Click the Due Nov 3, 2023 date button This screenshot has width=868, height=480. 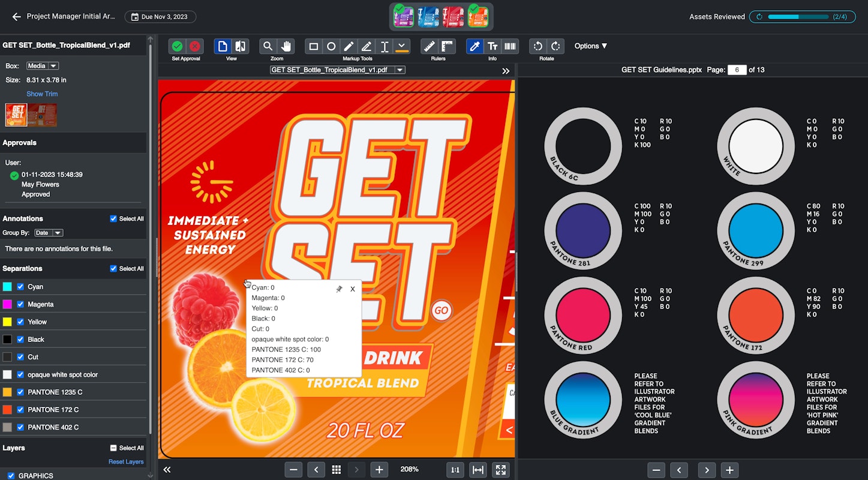click(x=160, y=17)
